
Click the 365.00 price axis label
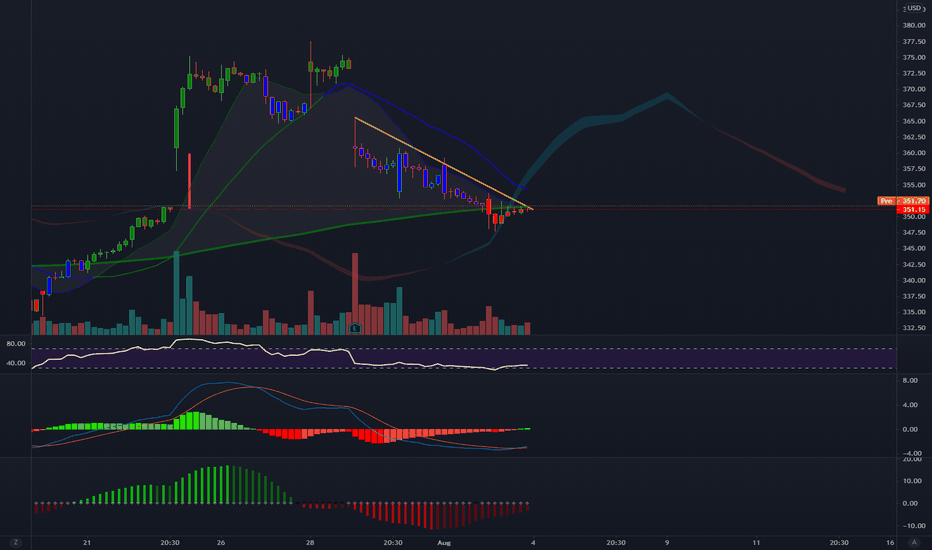[914, 121]
